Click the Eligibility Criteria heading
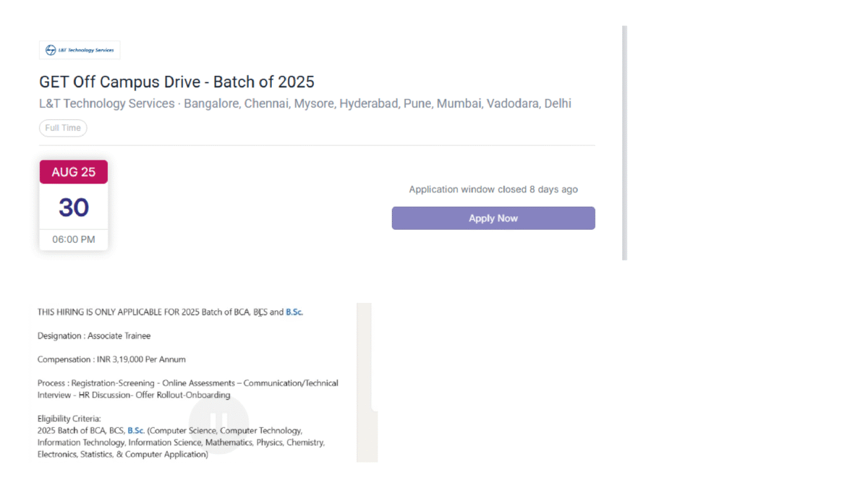 (x=69, y=419)
